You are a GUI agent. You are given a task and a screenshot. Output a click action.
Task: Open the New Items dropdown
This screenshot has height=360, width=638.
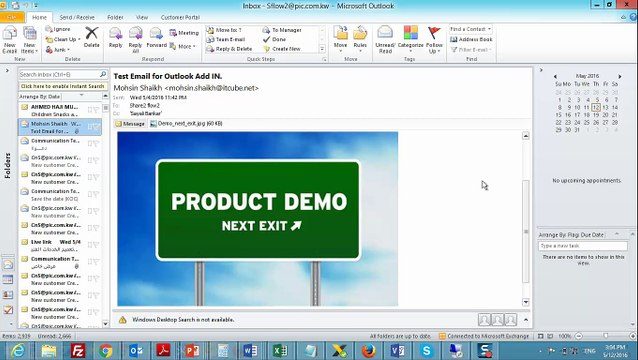tap(30, 39)
